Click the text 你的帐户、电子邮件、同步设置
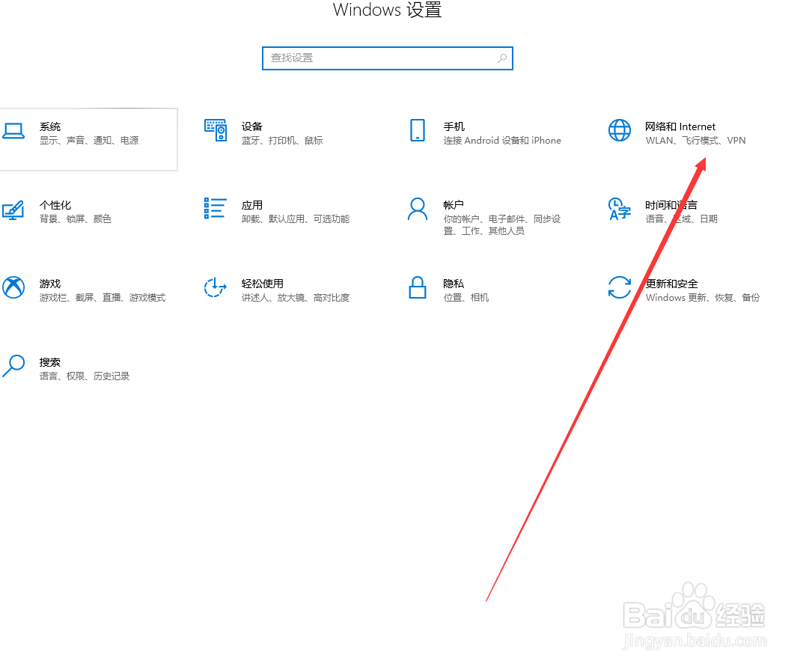Screen dimensions: 812x669 tap(502, 224)
